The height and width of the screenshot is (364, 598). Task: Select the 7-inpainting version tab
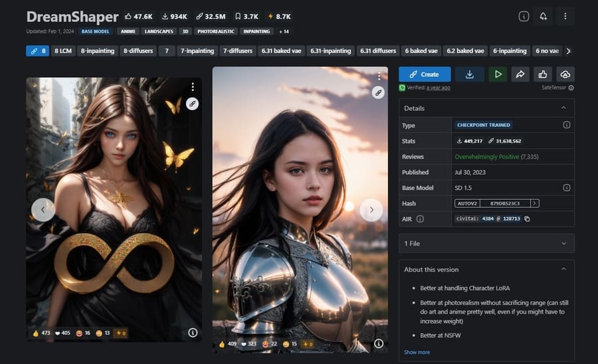point(197,50)
